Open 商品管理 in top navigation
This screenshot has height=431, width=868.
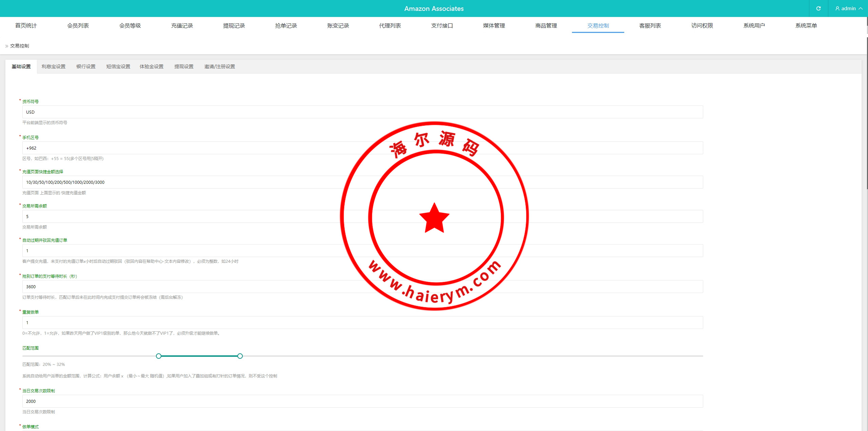point(546,26)
